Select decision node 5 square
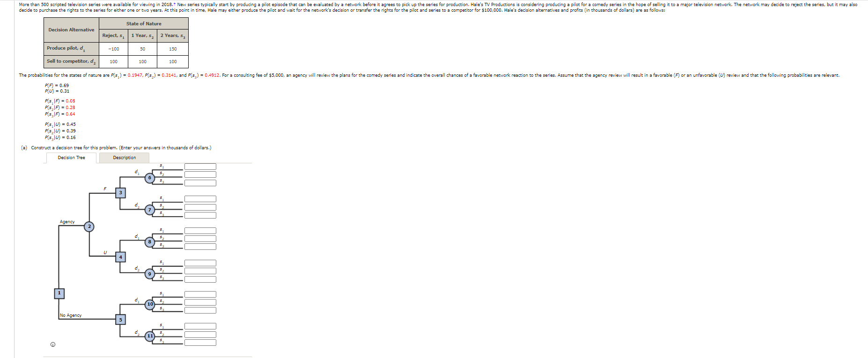 click(120, 320)
